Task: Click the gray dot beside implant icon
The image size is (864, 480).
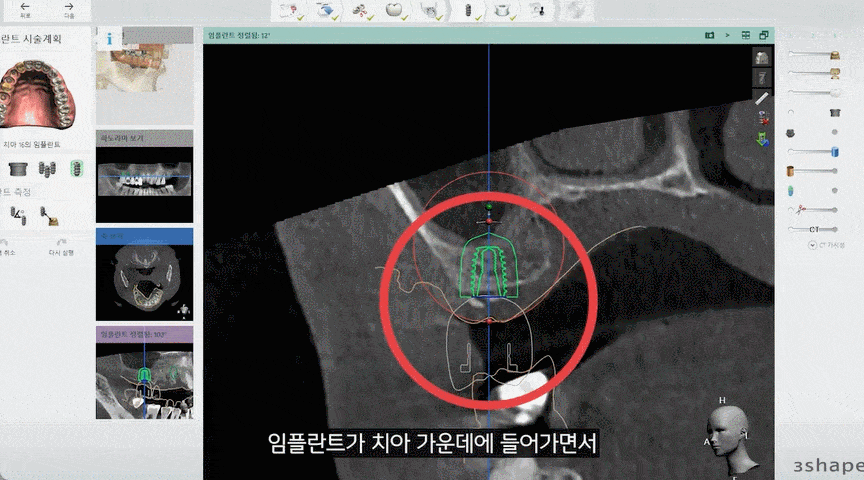Action: [835, 191]
